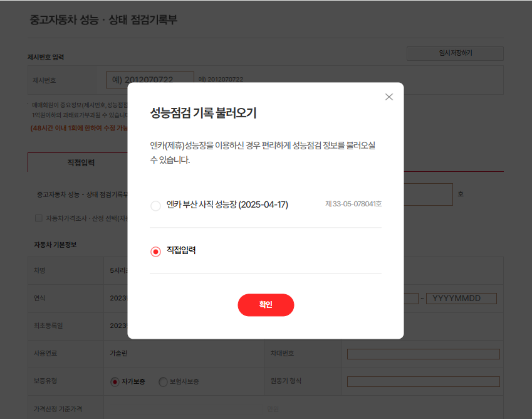Click 임시저장하기 button in background page

click(455, 53)
